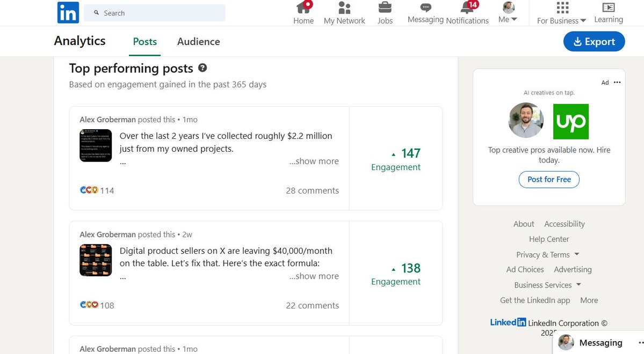This screenshot has width=644, height=354.
Task: Open the ad options ellipsis menu
Action: pos(617,82)
